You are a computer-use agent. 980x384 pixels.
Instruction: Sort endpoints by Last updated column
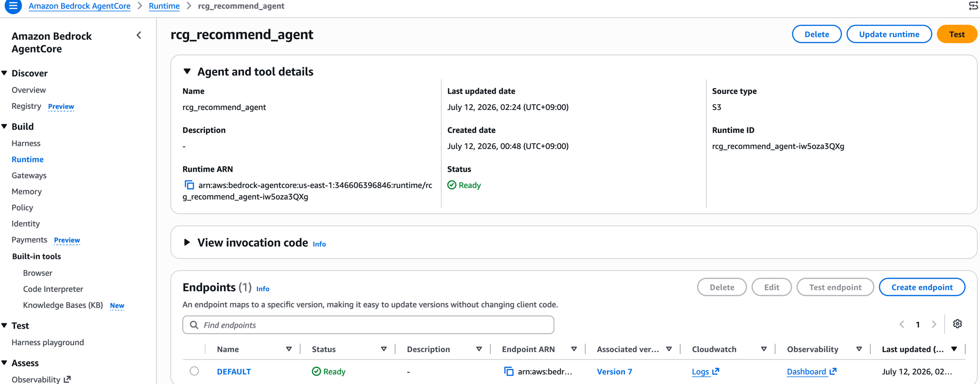click(x=954, y=349)
